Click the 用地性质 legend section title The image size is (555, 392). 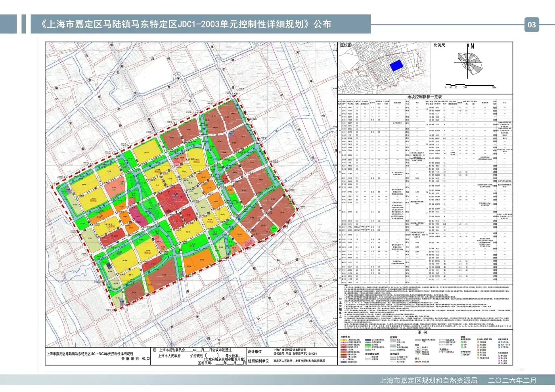345,337
